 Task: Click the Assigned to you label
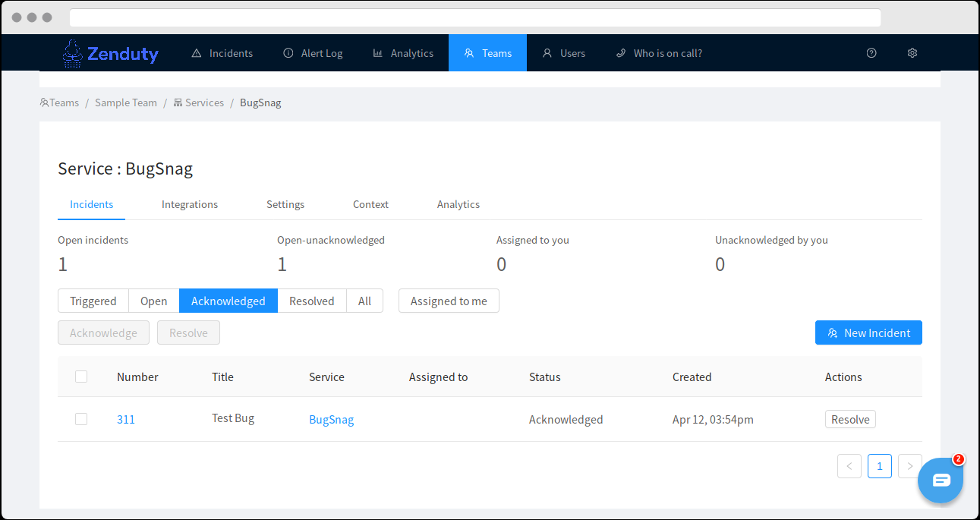pyautogui.click(x=533, y=240)
